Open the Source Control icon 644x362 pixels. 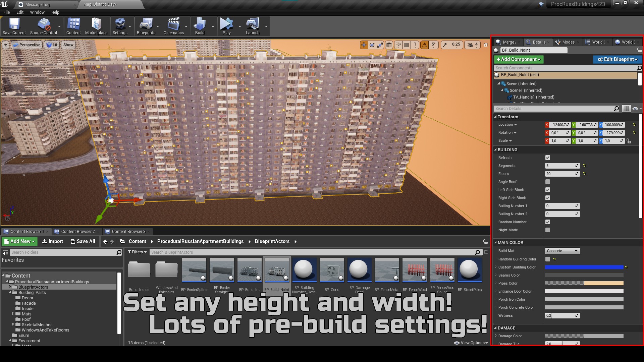[44, 24]
